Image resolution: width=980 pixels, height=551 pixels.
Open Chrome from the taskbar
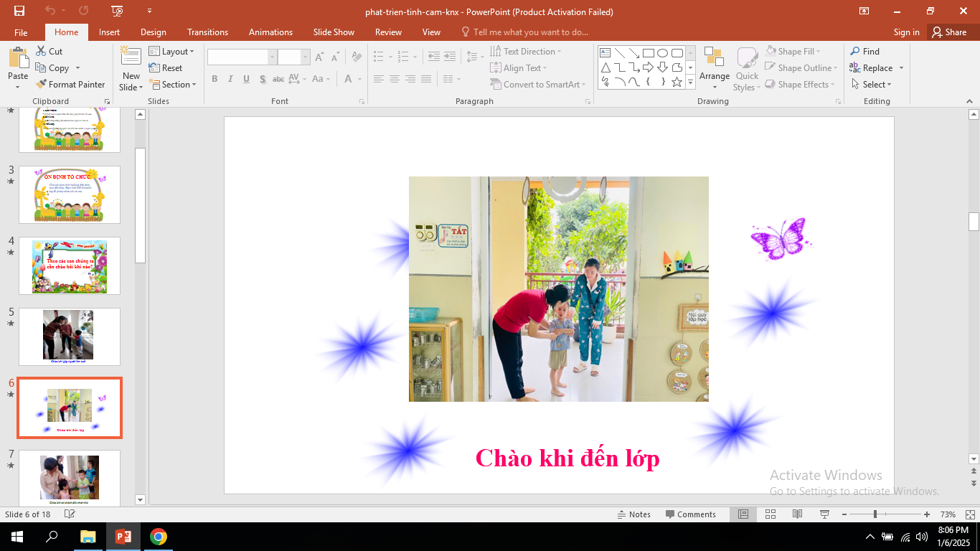tap(159, 537)
